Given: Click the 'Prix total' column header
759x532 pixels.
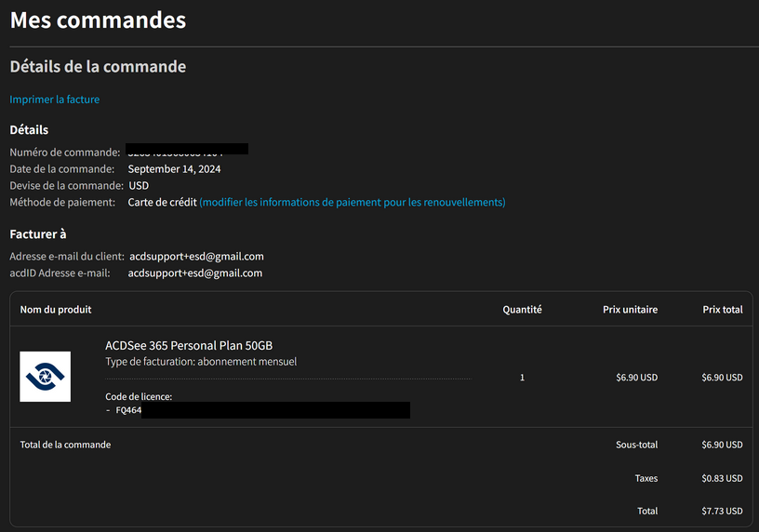Looking at the screenshot, I should click(723, 310).
